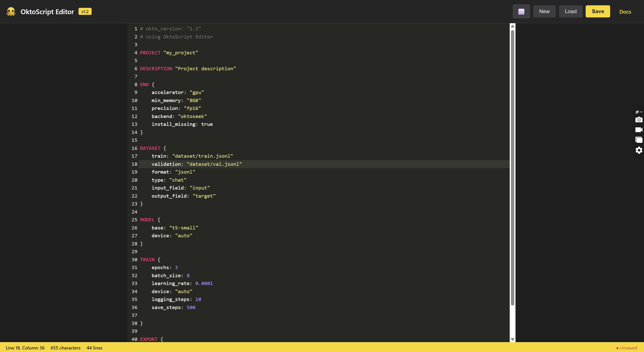Load an existing script
Screen dimensions: 644x352
[571, 11]
